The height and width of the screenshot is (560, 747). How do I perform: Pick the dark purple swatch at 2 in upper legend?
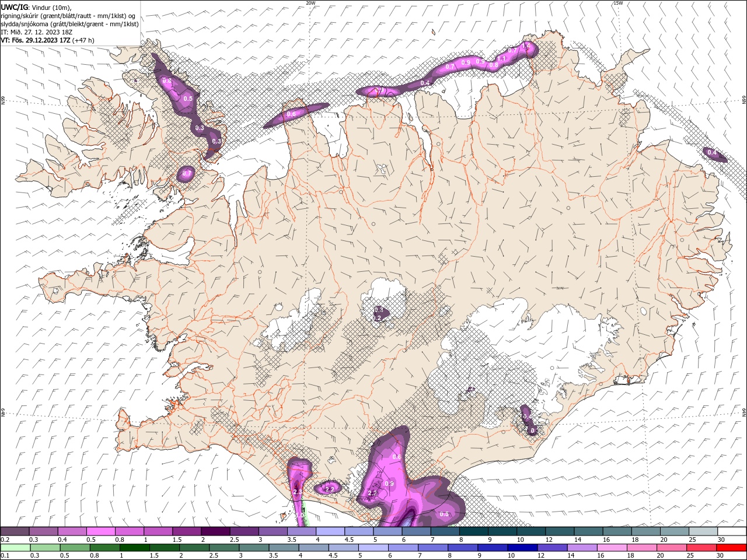[x=215, y=531]
